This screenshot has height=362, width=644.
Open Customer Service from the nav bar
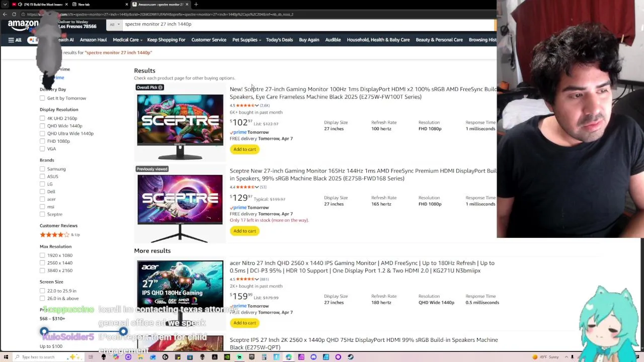pos(209,40)
